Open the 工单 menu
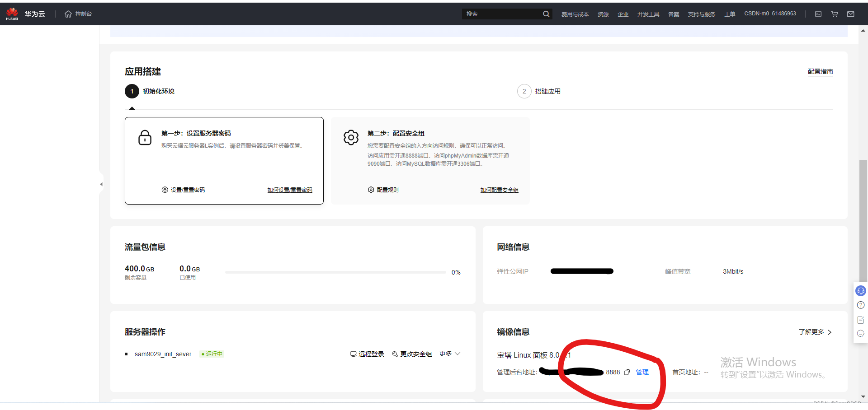The image size is (868, 410). (730, 14)
